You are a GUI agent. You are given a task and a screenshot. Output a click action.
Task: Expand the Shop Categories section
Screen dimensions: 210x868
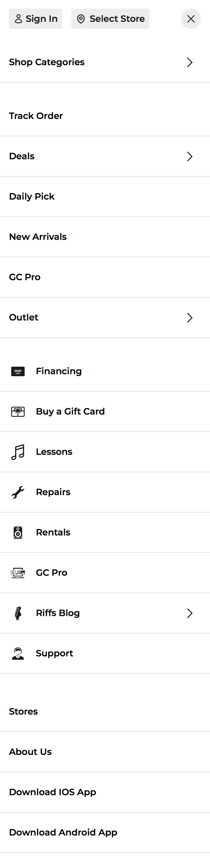coord(190,62)
